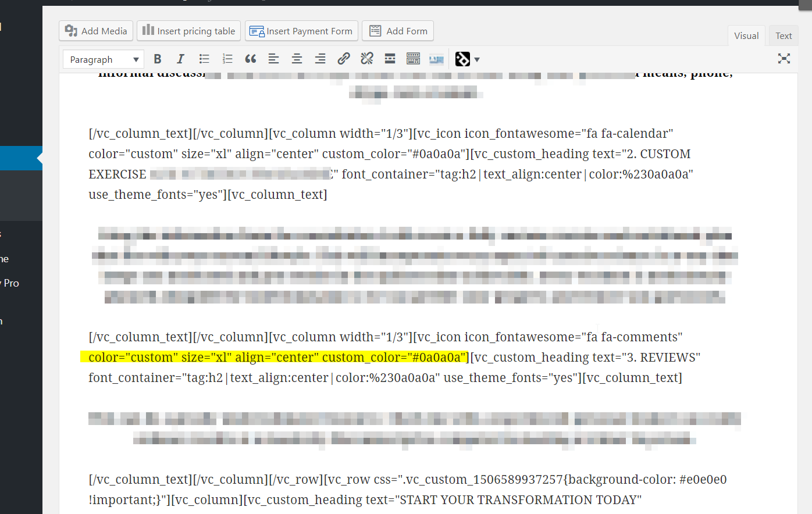Insert a numbered list

pos(227,59)
